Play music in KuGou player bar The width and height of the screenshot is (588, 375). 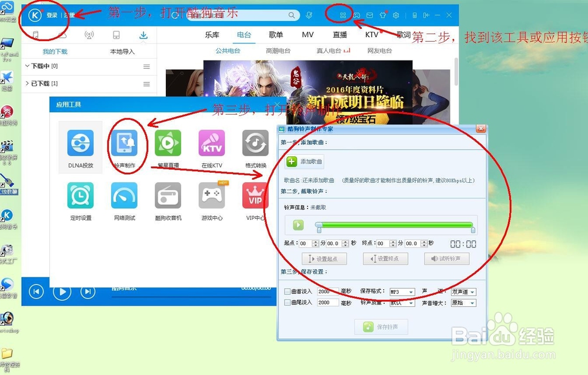62,292
